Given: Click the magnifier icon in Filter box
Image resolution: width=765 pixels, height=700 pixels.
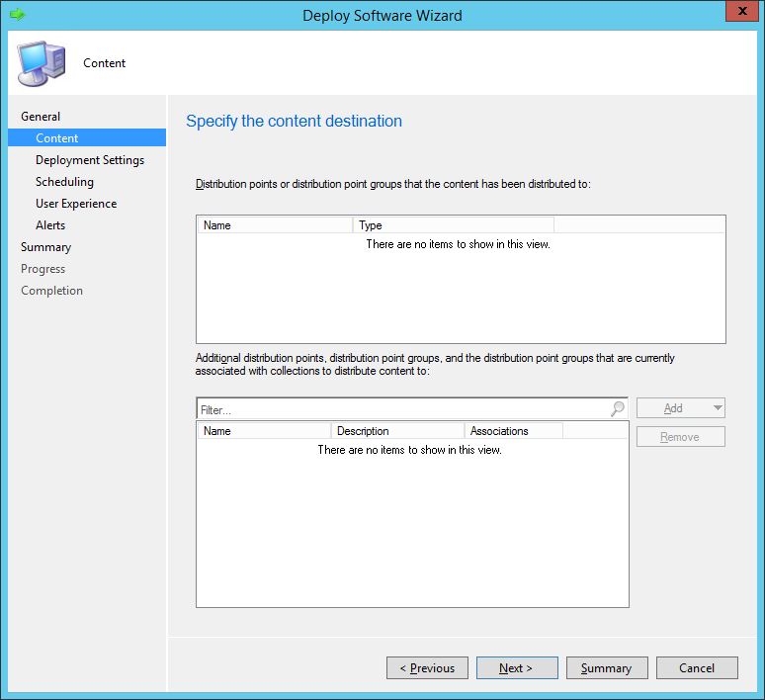Looking at the screenshot, I should (618, 408).
